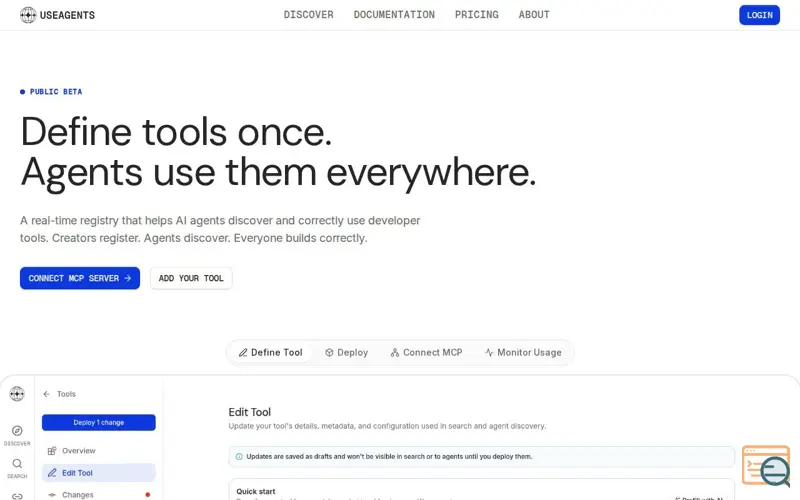Viewport: 800px width, 500px height.
Task: Click Connect MCP Server button
Action: (x=80, y=278)
